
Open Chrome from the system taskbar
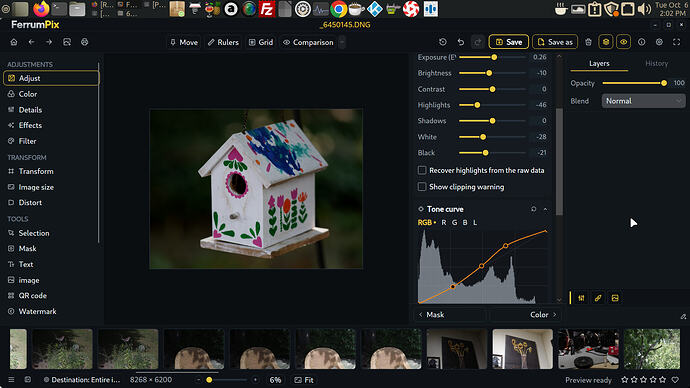tap(338, 9)
